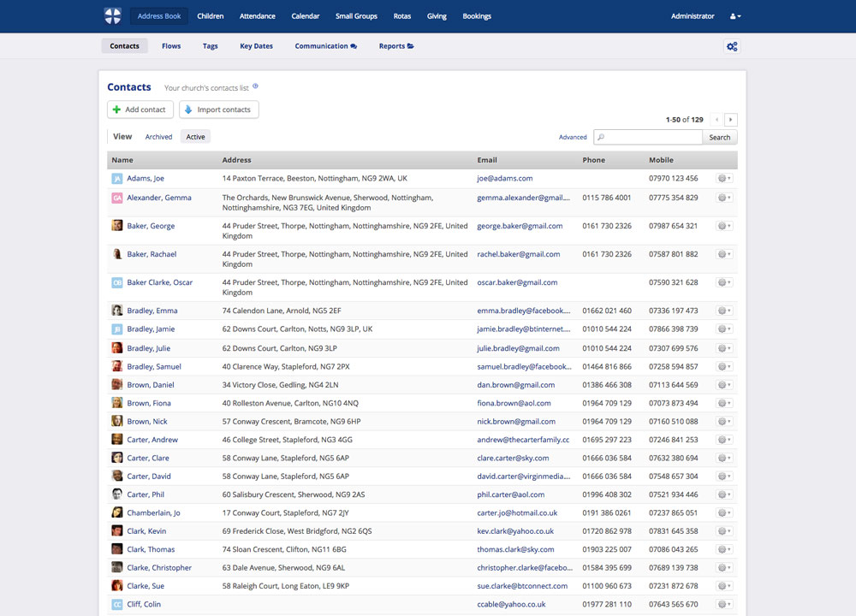Click the magnifying glass in the search box

coord(603,137)
